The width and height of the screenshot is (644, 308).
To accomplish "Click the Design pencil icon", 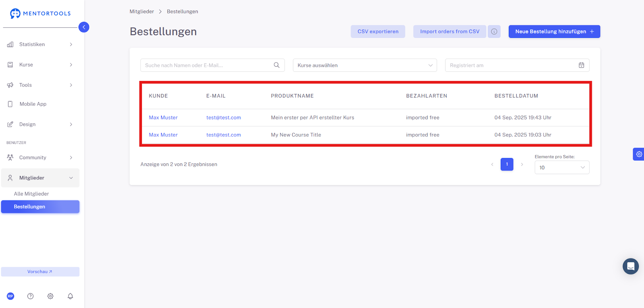I will coord(10,124).
